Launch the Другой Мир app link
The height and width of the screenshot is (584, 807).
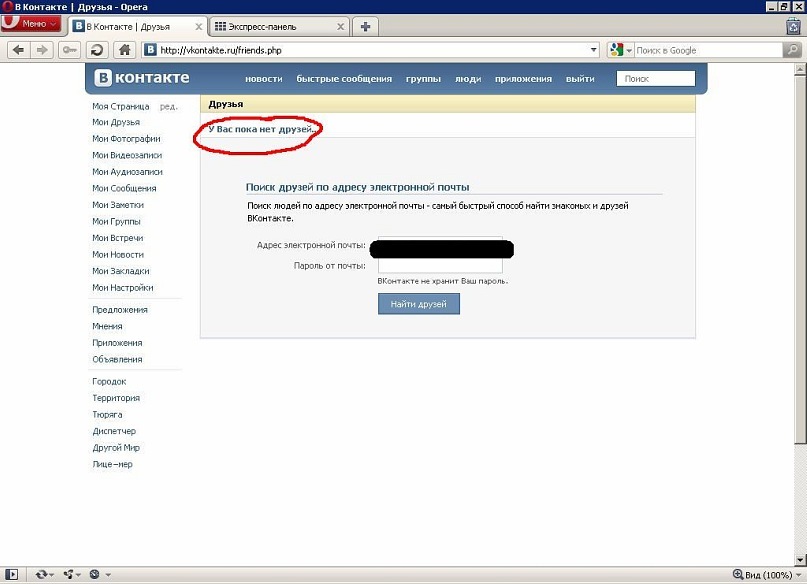116,448
